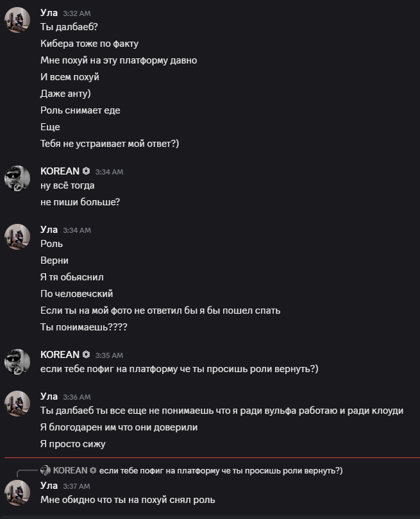Viewport: 420px width, 519px height.
Task: Click the badge icon beside KOREAN at 3:35 AM
Action: pos(86,355)
